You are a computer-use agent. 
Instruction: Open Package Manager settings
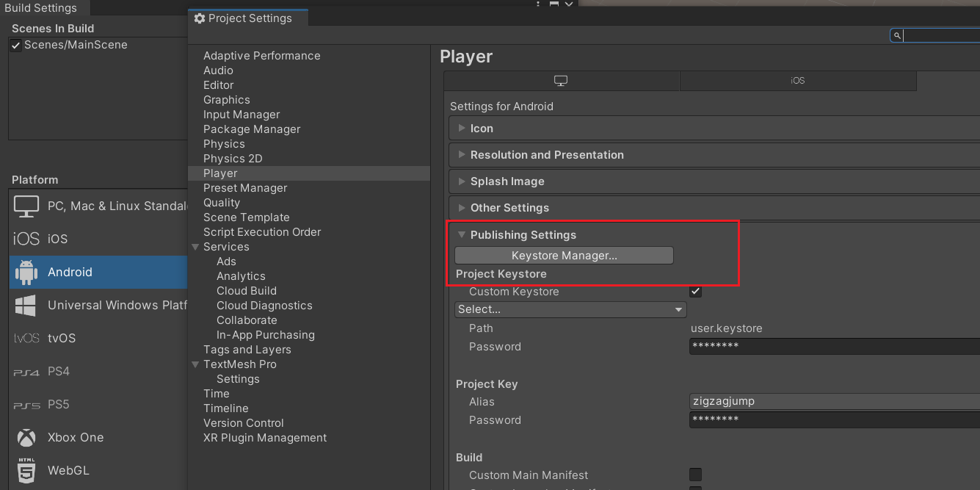(x=252, y=129)
